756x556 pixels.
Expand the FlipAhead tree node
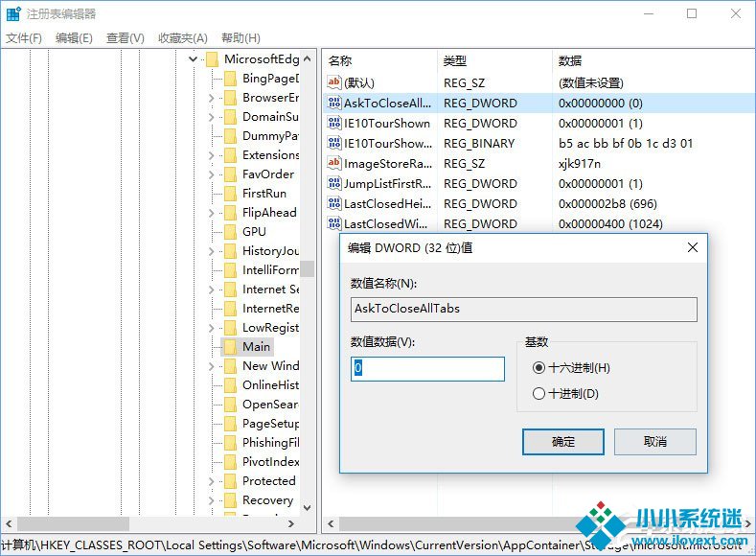click(211, 213)
